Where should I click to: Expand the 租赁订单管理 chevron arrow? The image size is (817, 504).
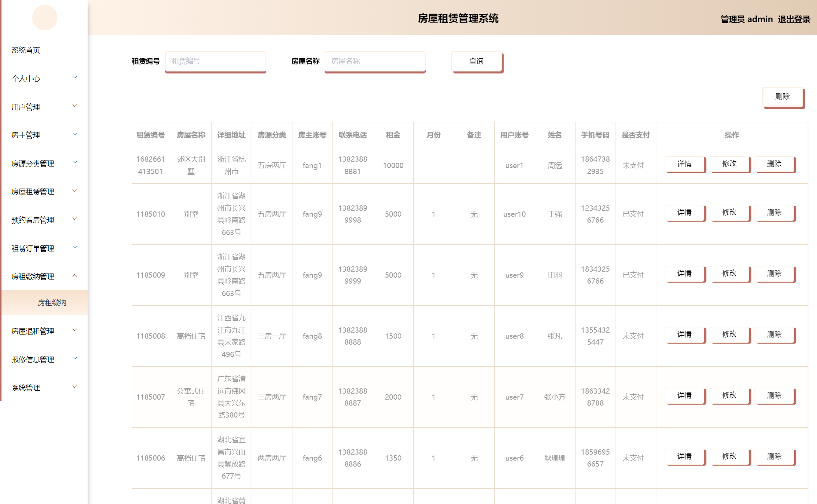click(x=75, y=247)
